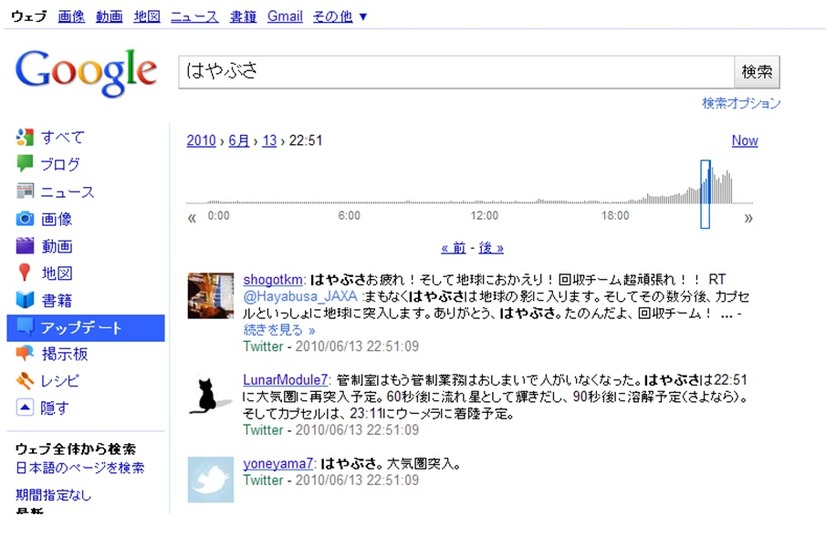
Task: Open LunarModule7 user profile link
Action: (285, 380)
